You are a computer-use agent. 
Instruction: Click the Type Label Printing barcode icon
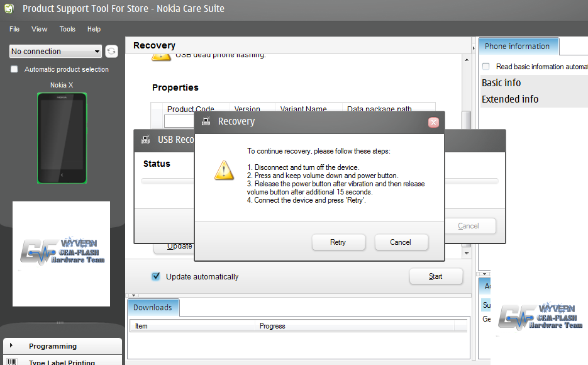[x=12, y=362]
